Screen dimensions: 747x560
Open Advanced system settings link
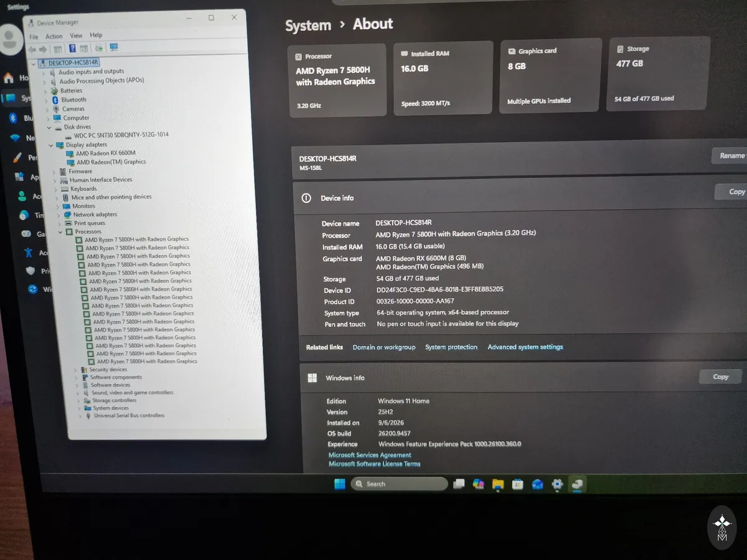(525, 347)
